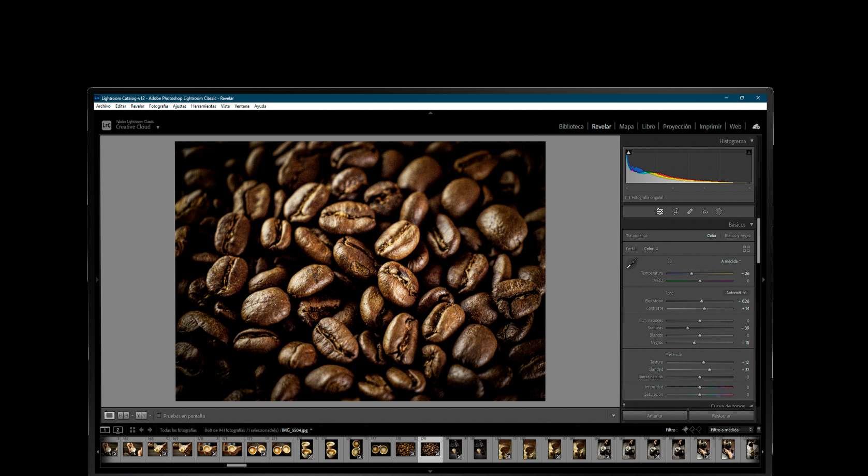The width and height of the screenshot is (868, 476).
Task: Click the Anterior button
Action: pos(655,416)
